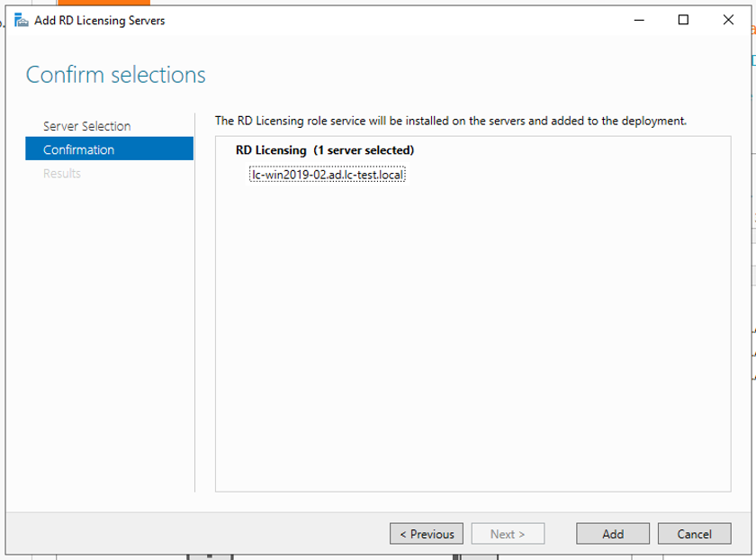Click the greyed-out Results step
Viewport: 756px width, 560px height.
pos(62,173)
